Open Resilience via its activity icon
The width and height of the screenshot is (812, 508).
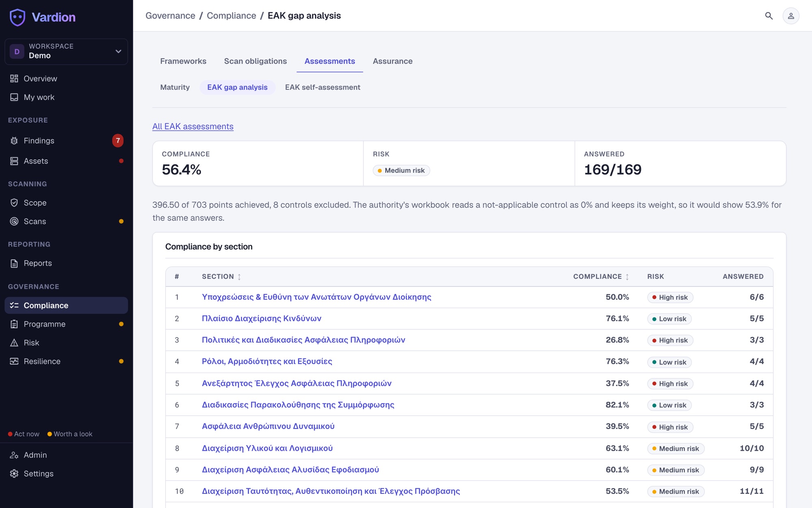14,362
